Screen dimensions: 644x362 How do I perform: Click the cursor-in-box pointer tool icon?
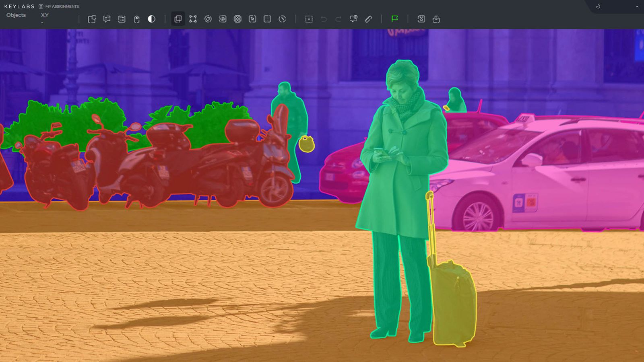tap(252, 19)
